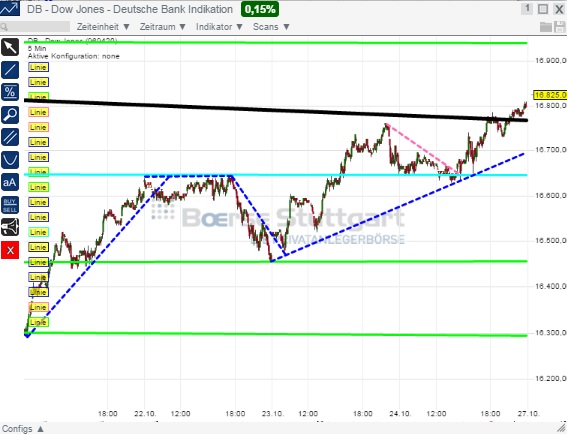Select the aA text annotation tool
The width and height of the screenshot is (567, 434).
(x=10, y=182)
